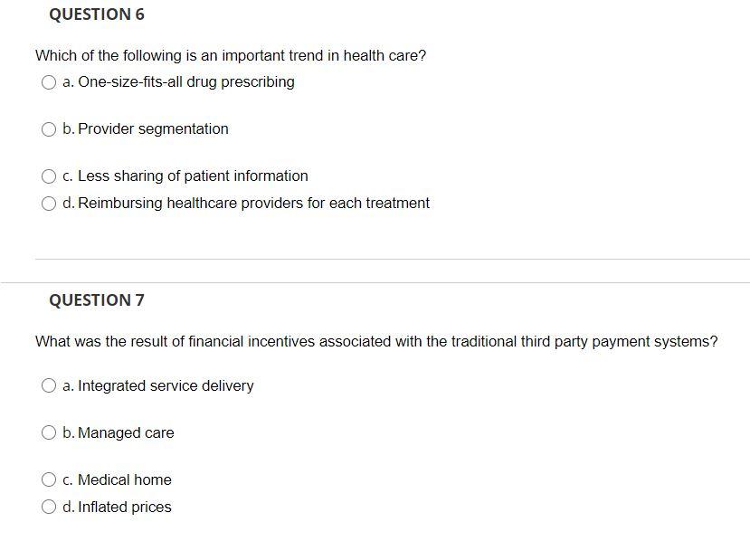Select option b Provider segmentation
The height and width of the screenshot is (560, 750).
click(49, 128)
